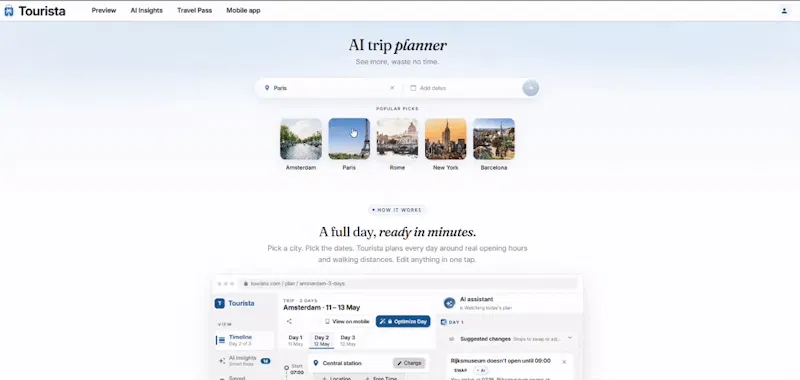Click the View on mobile button
Image resolution: width=800 pixels, height=380 pixels.
click(x=347, y=321)
